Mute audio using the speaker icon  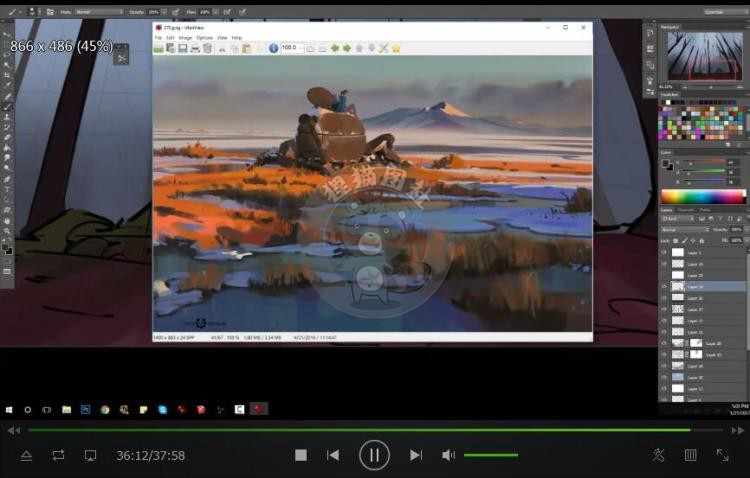tap(448, 455)
